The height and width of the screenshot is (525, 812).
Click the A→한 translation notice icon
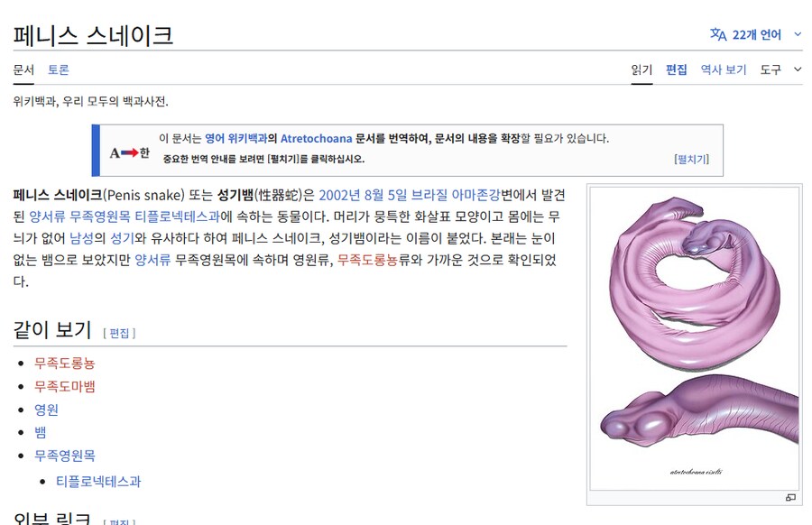pos(126,150)
